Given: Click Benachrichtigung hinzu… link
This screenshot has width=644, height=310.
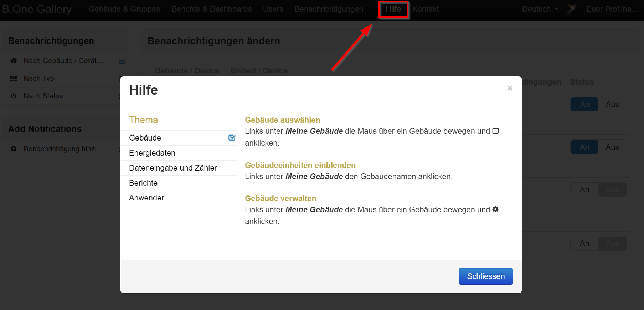Looking at the screenshot, I should tap(65, 149).
